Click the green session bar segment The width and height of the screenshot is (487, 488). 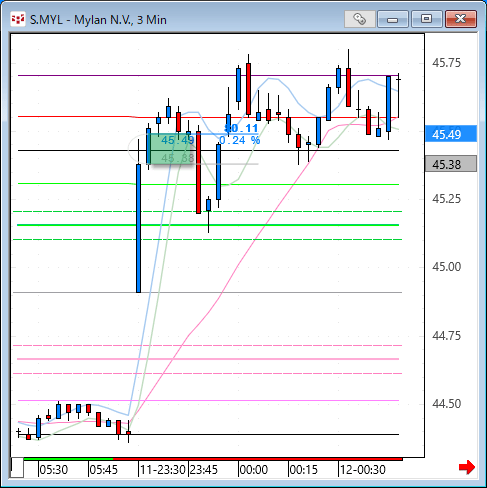[x=69, y=459]
